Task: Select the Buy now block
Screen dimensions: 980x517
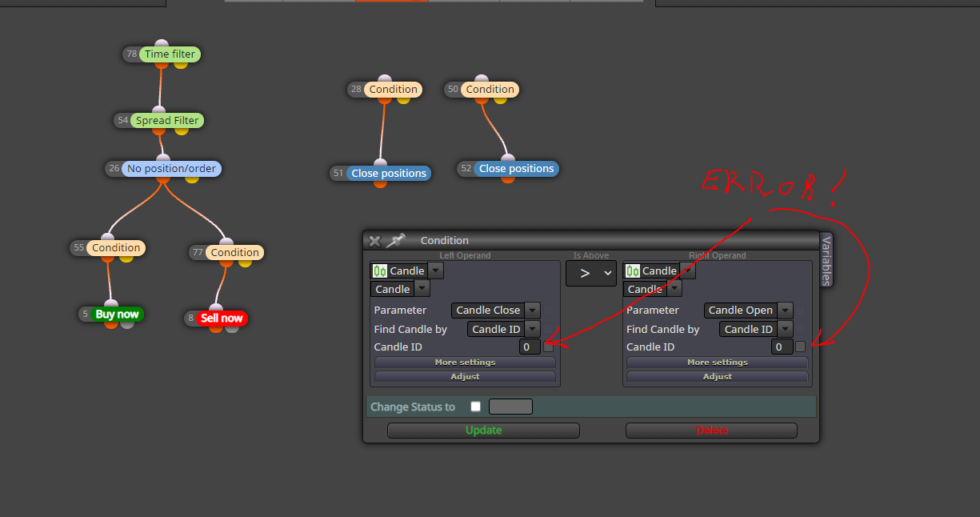Action: click(117, 315)
